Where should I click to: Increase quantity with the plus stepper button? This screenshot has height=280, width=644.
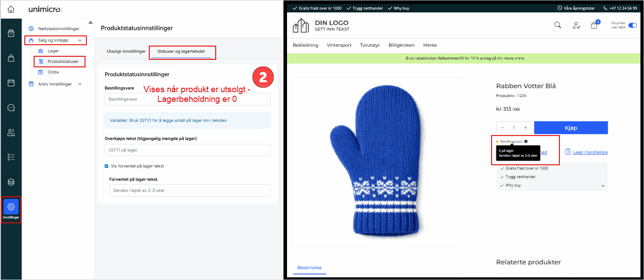click(525, 128)
